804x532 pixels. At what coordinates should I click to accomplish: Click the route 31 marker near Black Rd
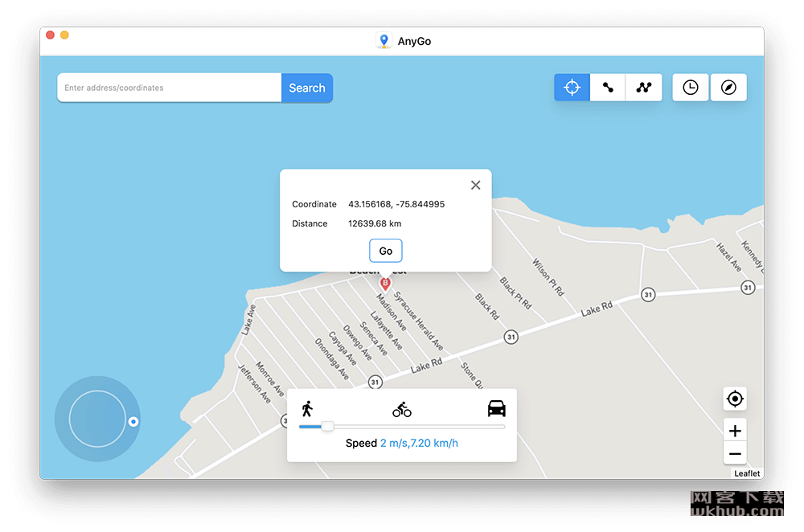point(511,337)
